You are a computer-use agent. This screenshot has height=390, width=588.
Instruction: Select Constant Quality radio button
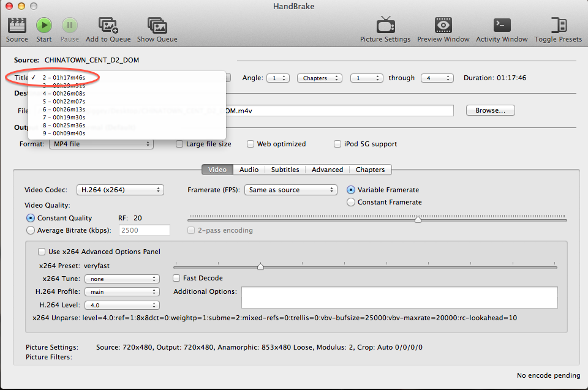click(x=31, y=218)
